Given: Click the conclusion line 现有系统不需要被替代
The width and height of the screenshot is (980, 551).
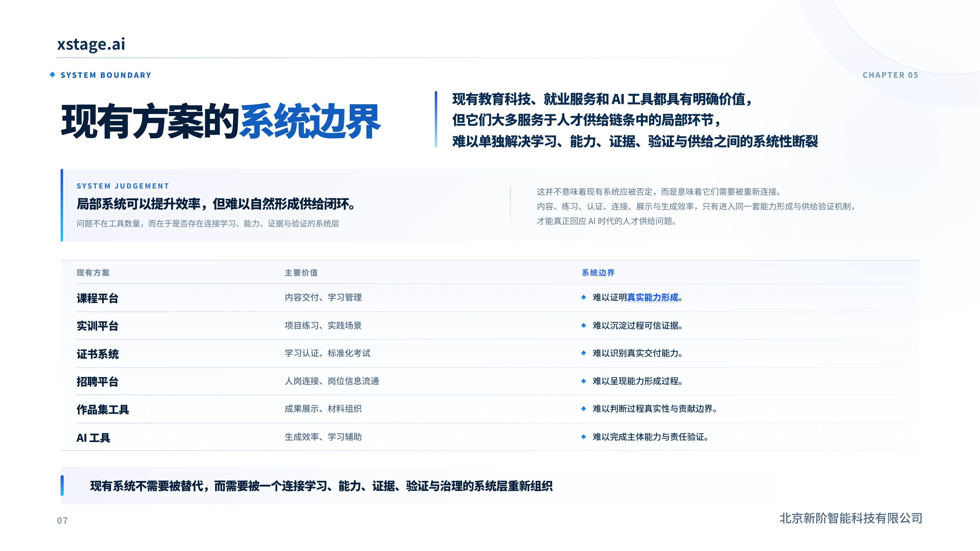Looking at the screenshot, I should [x=321, y=486].
